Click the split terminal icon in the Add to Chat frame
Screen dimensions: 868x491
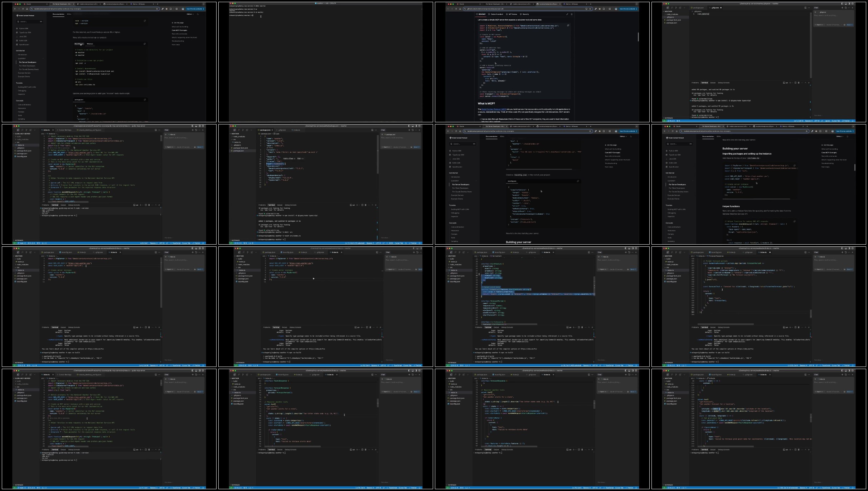(x=362, y=205)
